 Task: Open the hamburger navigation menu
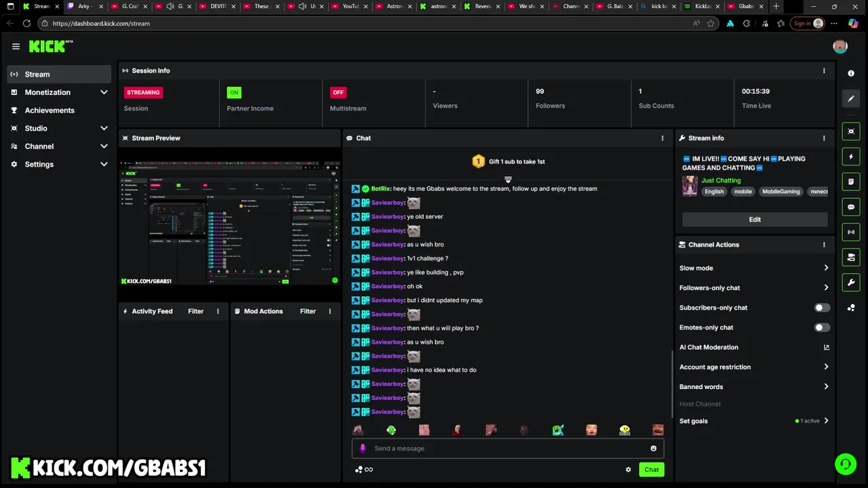16,46
